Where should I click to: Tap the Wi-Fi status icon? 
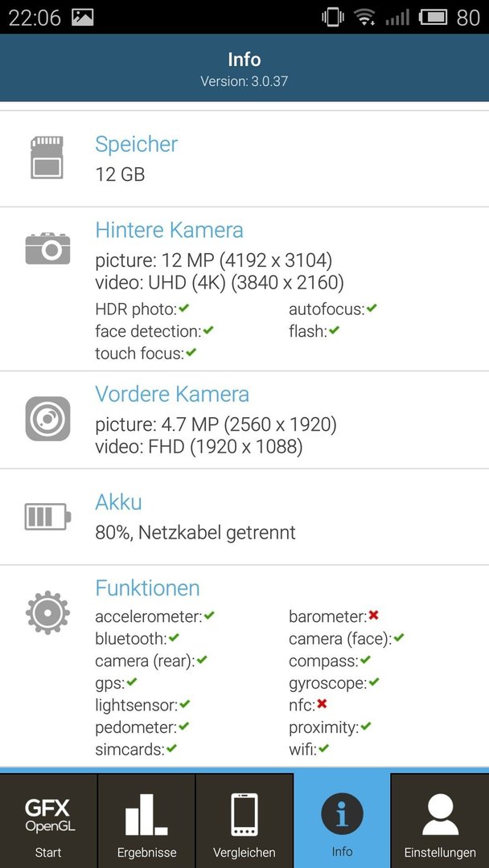365,18
